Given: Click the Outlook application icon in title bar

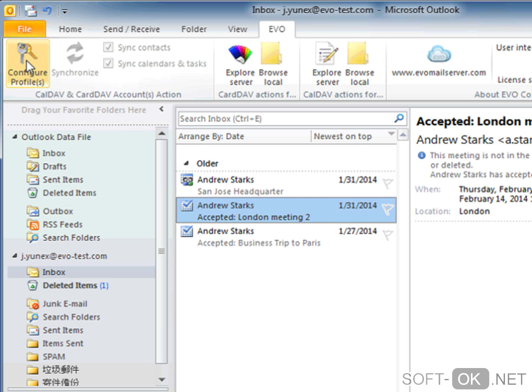Looking at the screenshot, I should pyautogui.click(x=10, y=11).
